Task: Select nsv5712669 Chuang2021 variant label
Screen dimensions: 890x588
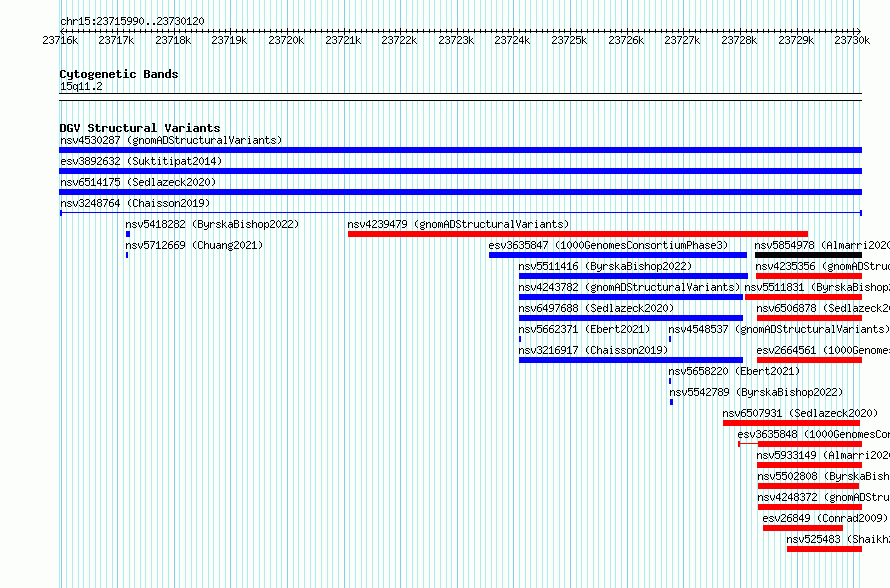Action: pyautogui.click(x=194, y=245)
